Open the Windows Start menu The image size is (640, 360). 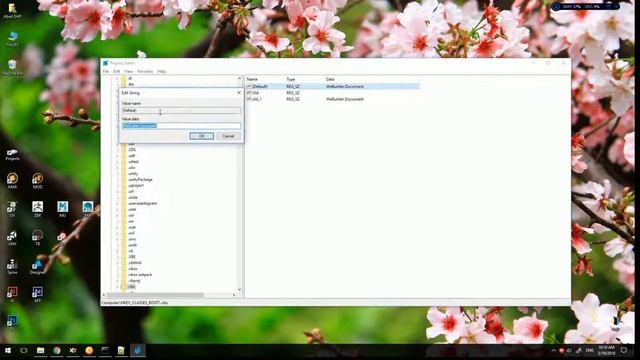[8, 351]
